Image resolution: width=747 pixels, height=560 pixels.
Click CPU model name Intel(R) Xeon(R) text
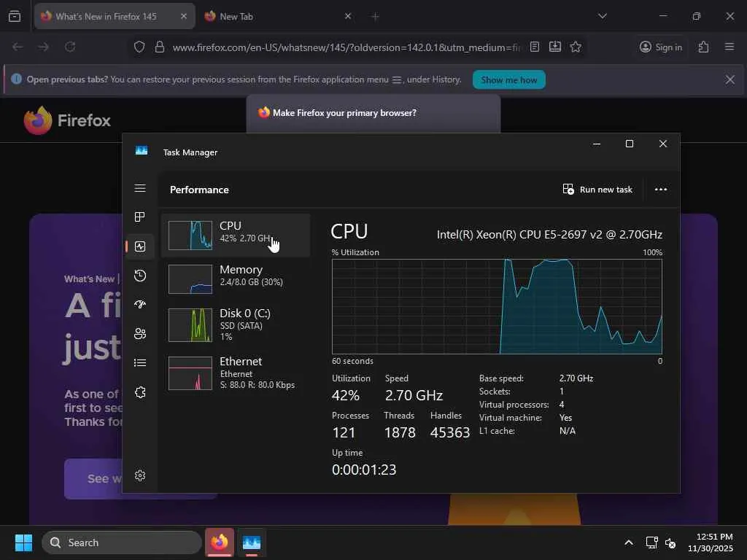coord(549,234)
